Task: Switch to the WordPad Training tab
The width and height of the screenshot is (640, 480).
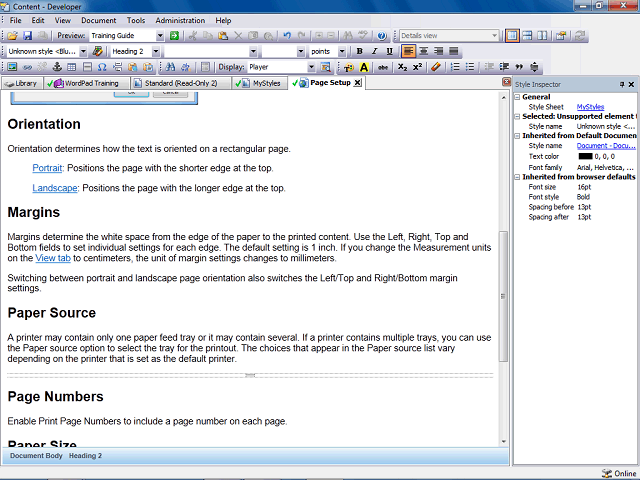Action: pos(86,83)
